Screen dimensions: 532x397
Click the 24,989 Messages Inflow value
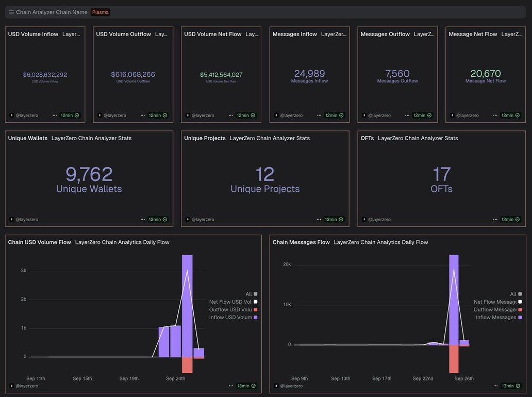(x=309, y=73)
